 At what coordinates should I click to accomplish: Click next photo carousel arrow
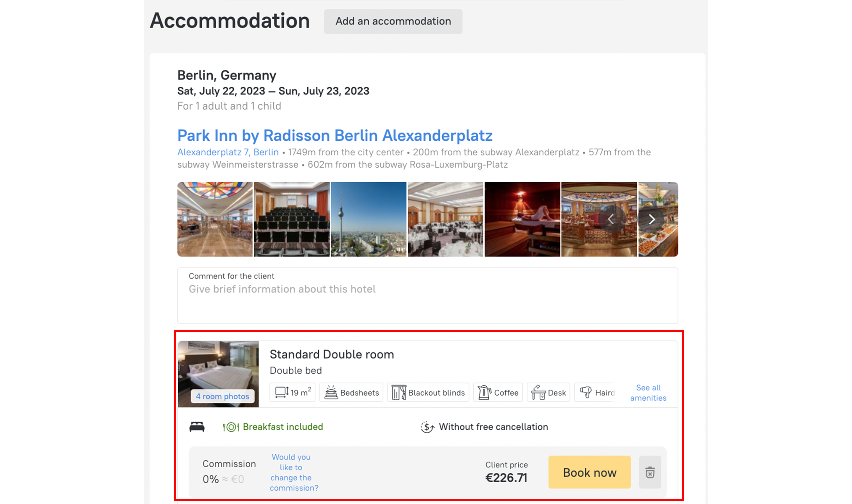[652, 219]
